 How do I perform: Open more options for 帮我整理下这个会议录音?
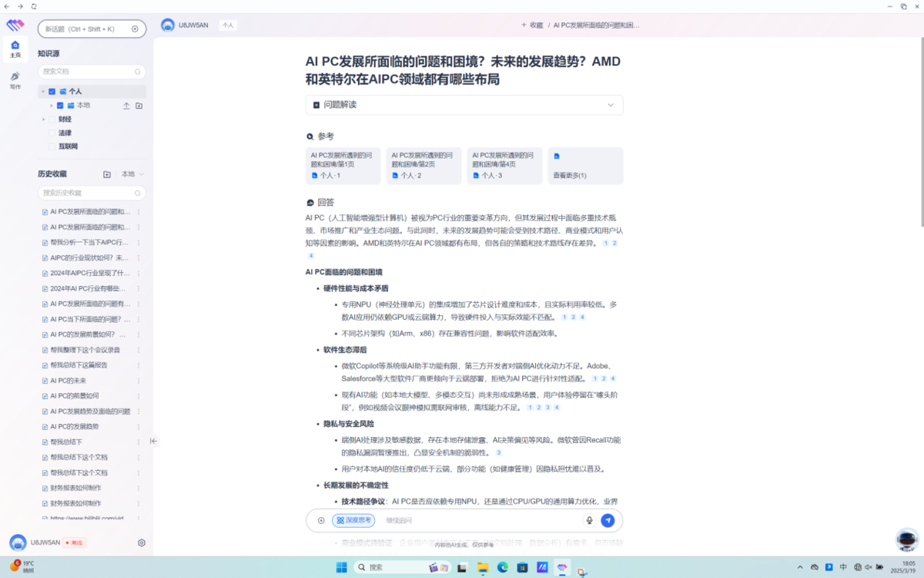(139, 350)
